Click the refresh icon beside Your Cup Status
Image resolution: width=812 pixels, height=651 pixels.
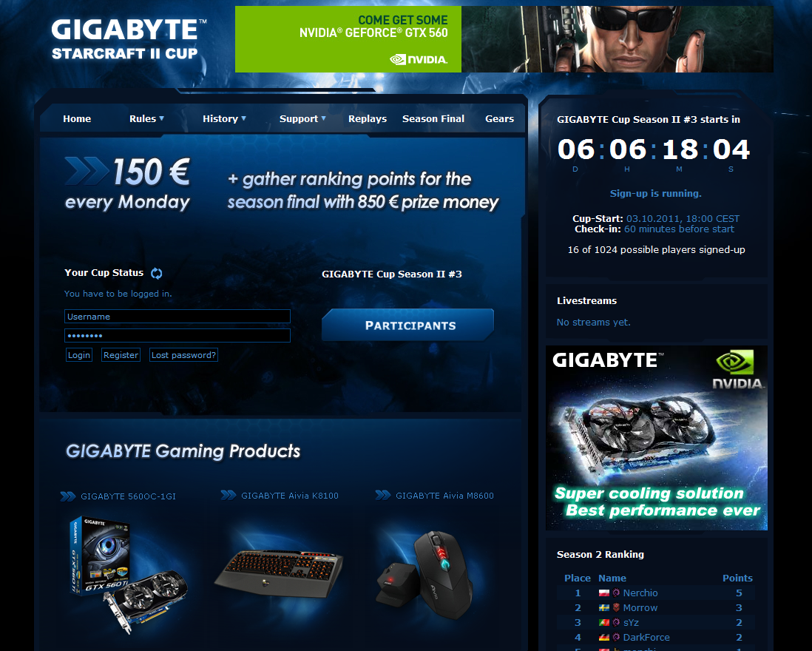point(157,274)
